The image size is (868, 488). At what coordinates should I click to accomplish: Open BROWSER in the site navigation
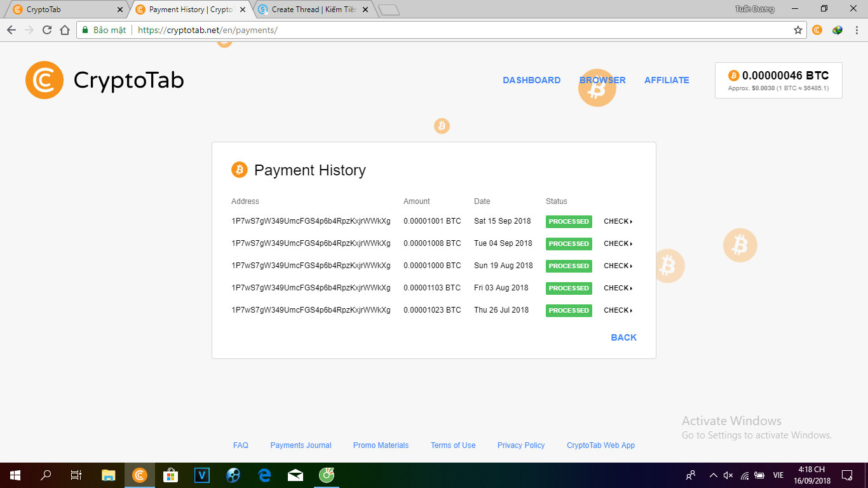(602, 80)
